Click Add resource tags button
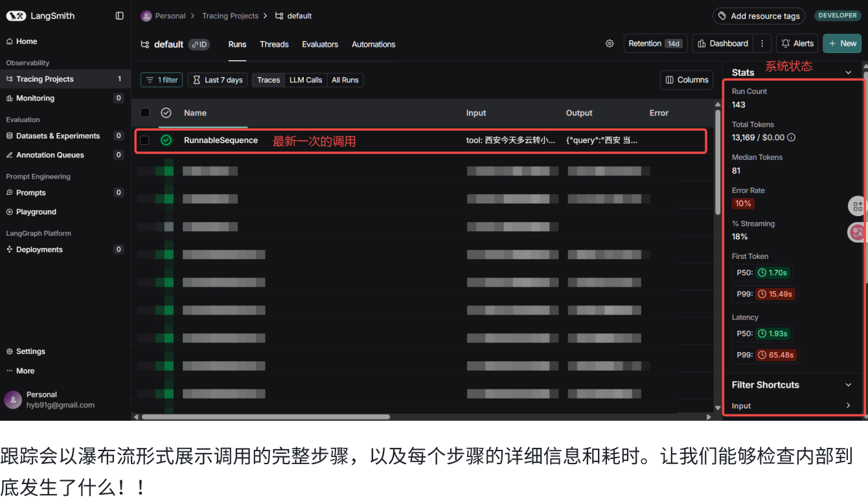Image resolution: width=868 pixels, height=501 pixels. pos(759,16)
